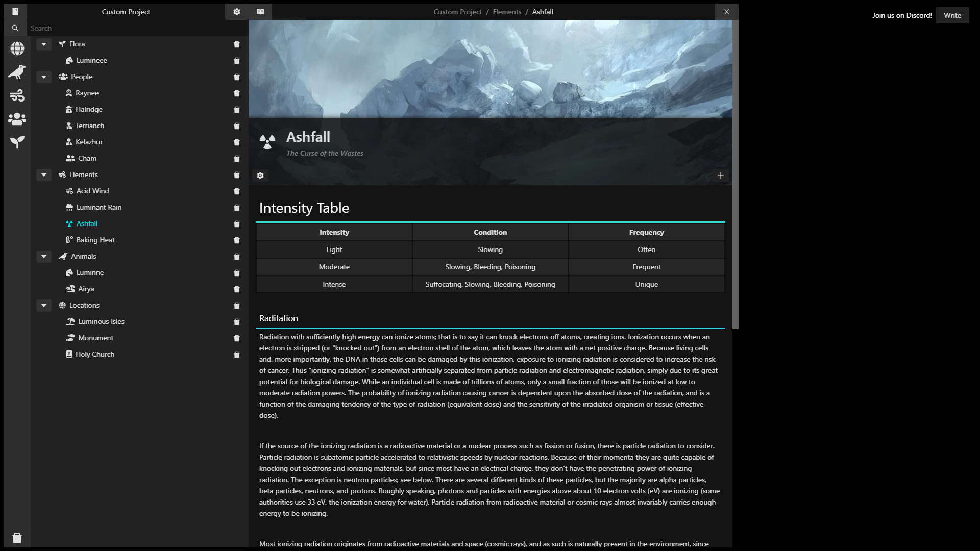Select the bird icon for Animals category
Screen dimensions: 980x551
pos(17,72)
